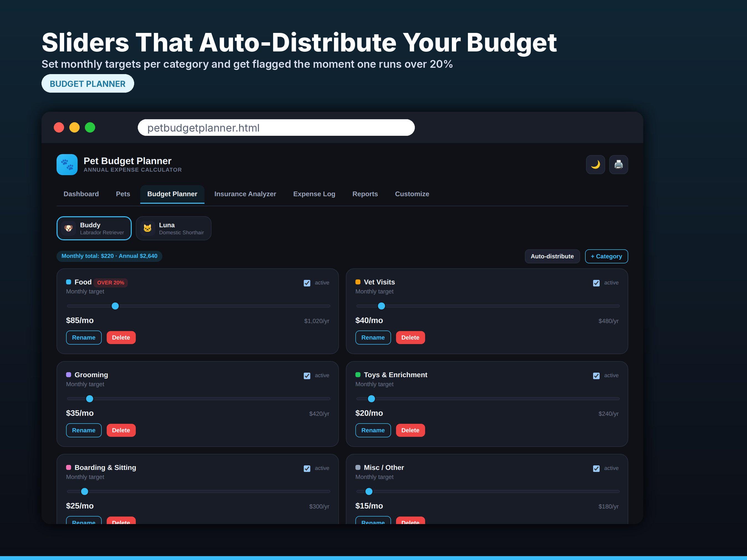Click the Toys & Enrichment green dot
747x560 pixels.
[358, 375]
